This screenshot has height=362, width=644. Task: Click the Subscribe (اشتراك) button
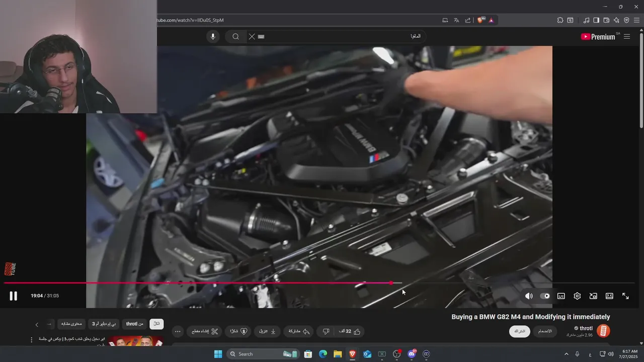520,331
